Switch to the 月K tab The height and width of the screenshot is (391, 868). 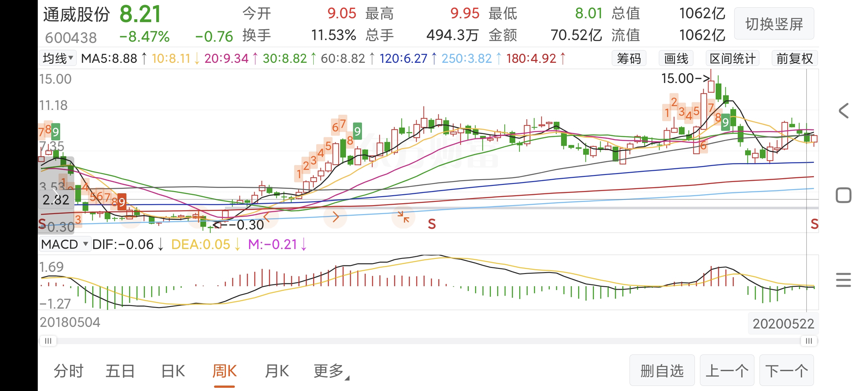277,371
